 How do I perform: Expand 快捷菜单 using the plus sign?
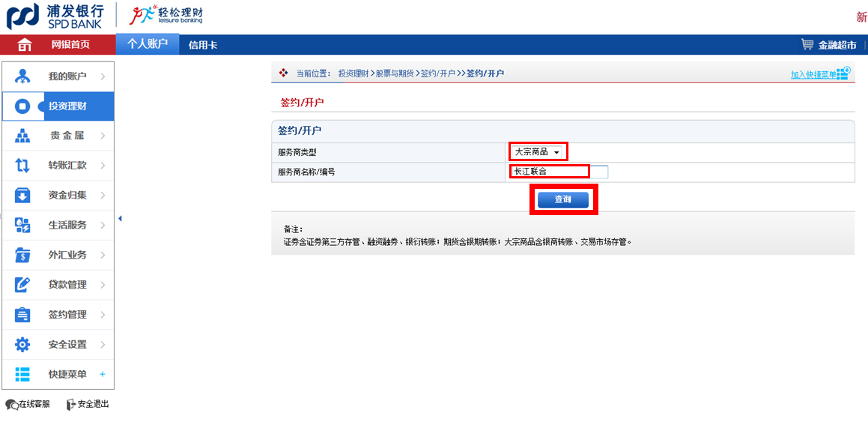[103, 374]
